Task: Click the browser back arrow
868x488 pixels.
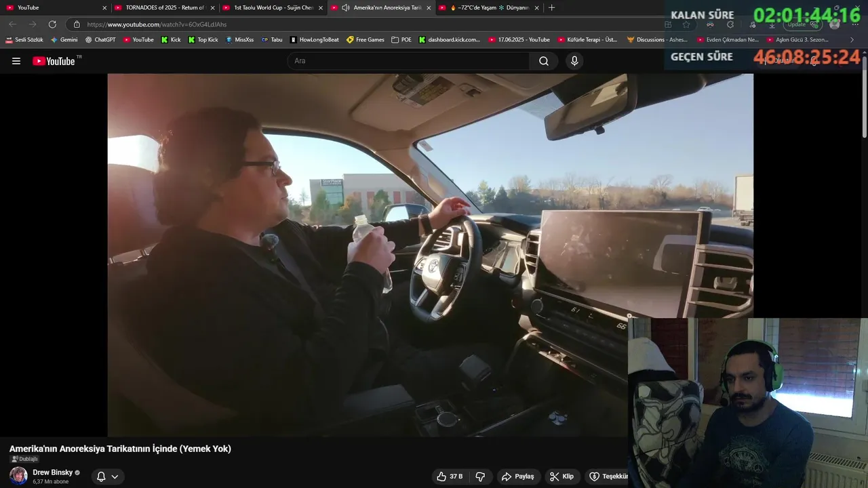Action: pos(12,24)
